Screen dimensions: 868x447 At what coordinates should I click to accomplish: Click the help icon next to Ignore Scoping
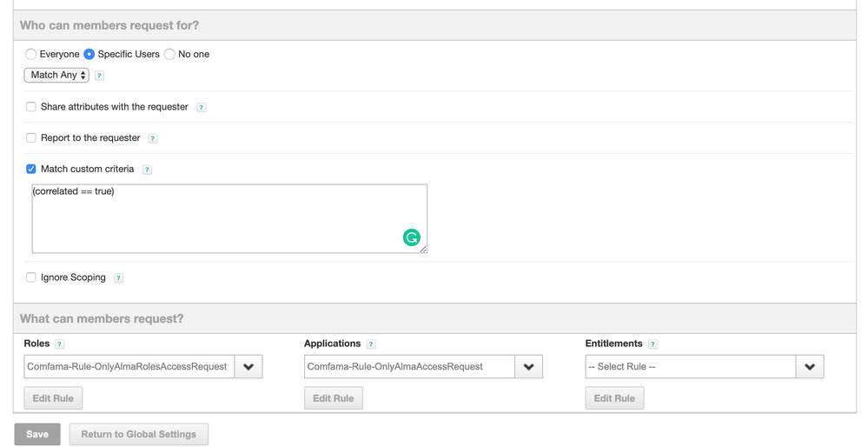118,278
